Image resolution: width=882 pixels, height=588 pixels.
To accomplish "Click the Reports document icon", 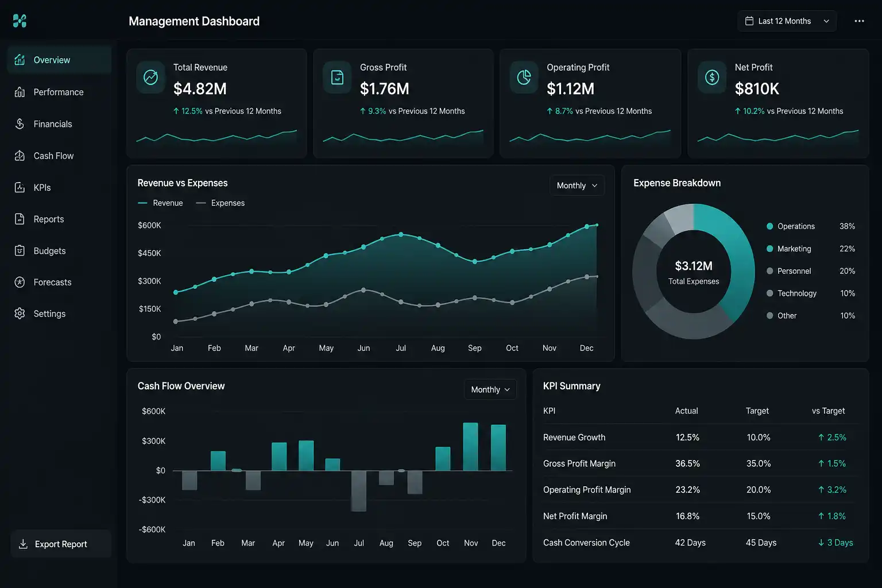I will click(20, 219).
